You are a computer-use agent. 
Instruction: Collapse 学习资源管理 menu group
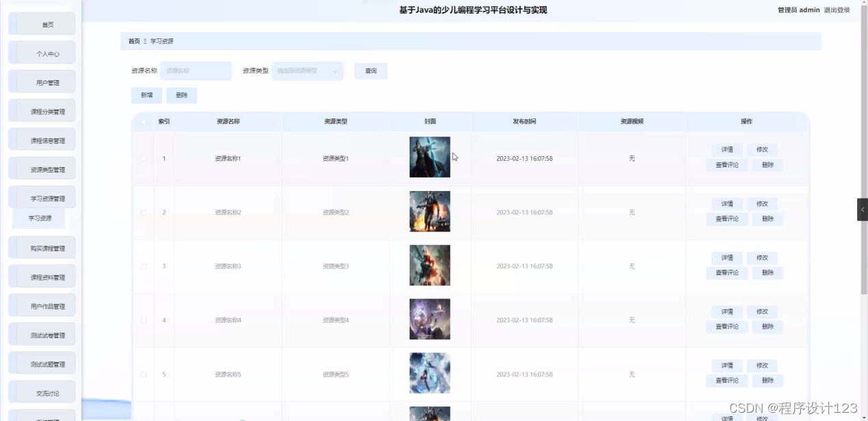42,199
